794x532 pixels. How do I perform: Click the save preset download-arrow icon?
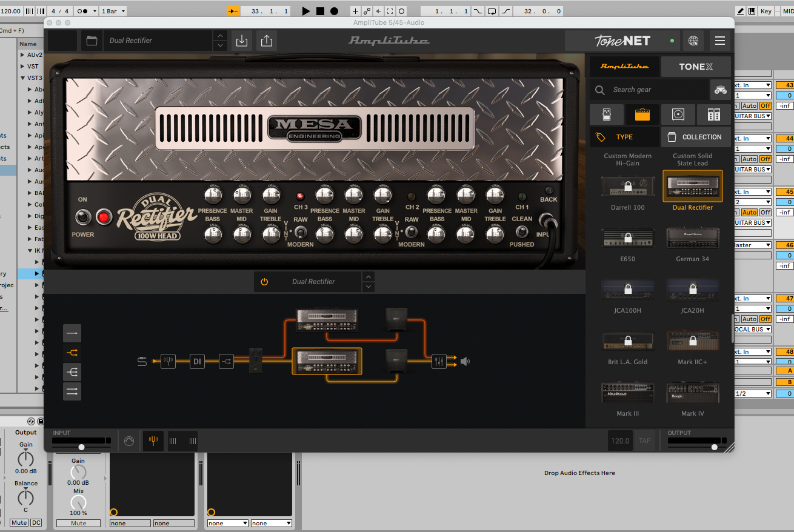coord(242,41)
